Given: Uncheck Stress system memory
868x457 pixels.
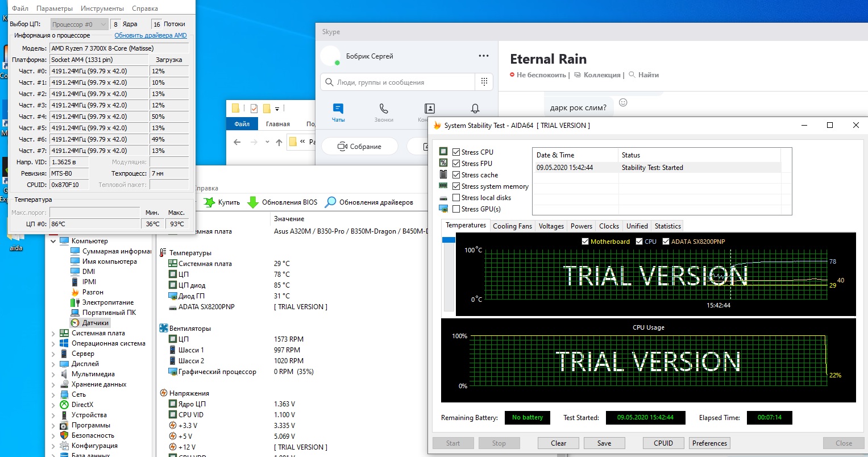Looking at the screenshot, I should [x=456, y=186].
